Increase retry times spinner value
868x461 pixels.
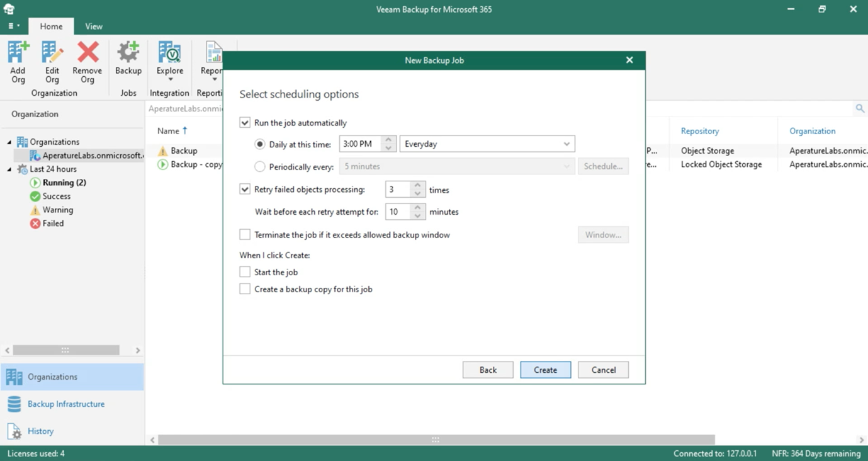(417, 185)
